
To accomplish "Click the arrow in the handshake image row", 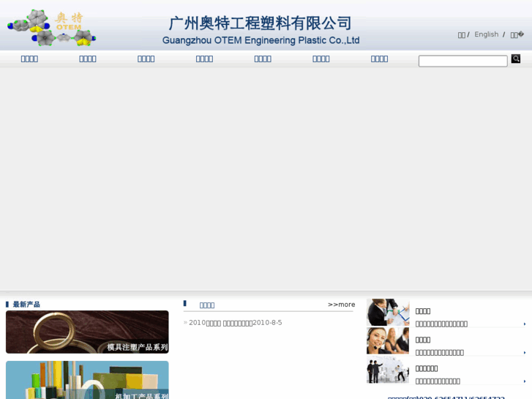I will pyautogui.click(x=525, y=324).
